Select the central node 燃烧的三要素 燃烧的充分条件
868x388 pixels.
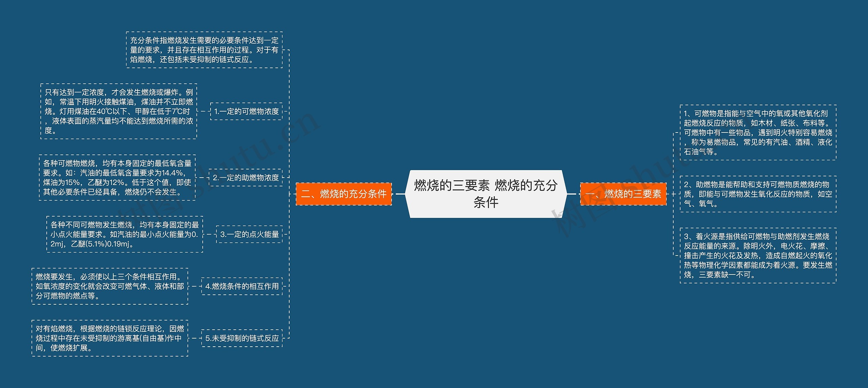[x=486, y=194]
